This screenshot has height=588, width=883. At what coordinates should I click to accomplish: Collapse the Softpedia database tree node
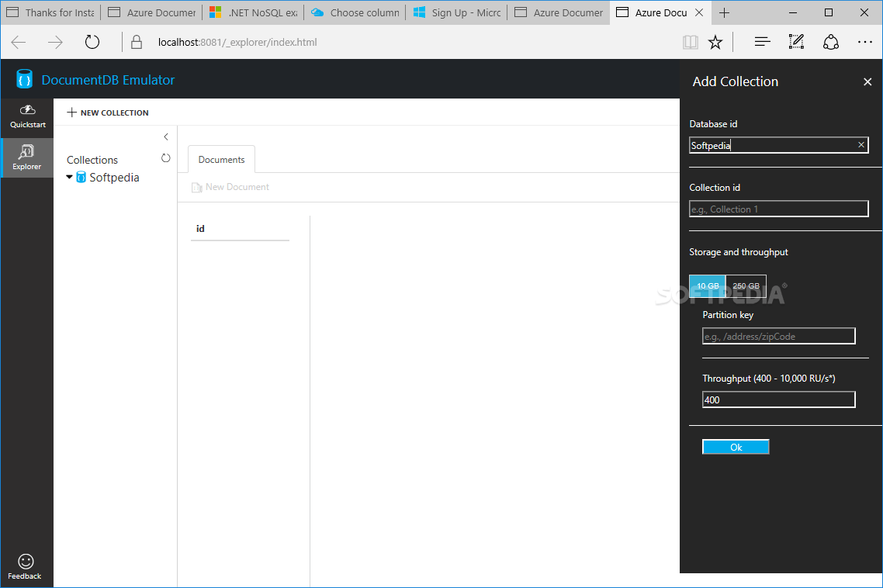[x=69, y=177]
